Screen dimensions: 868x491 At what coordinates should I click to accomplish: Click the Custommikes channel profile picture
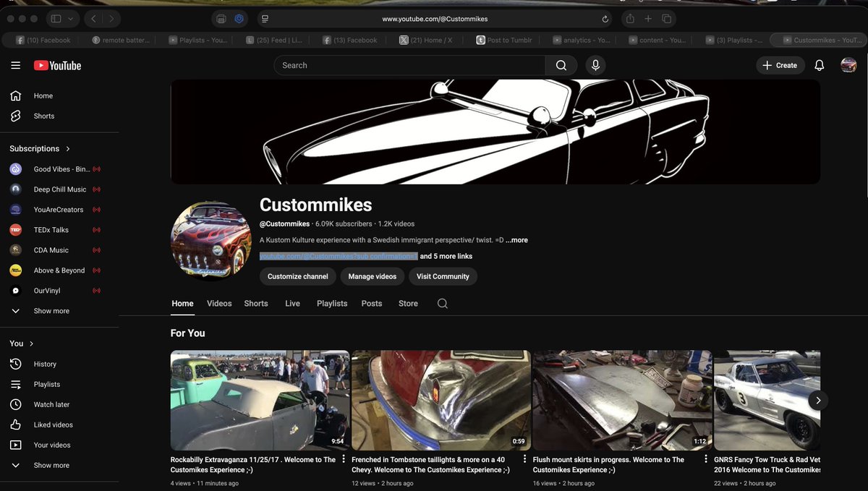[211, 240]
